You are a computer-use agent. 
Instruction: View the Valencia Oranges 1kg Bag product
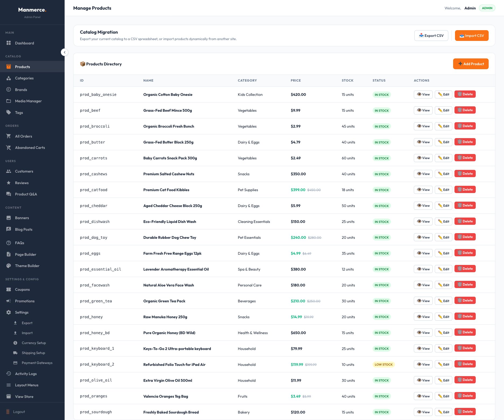(423, 396)
